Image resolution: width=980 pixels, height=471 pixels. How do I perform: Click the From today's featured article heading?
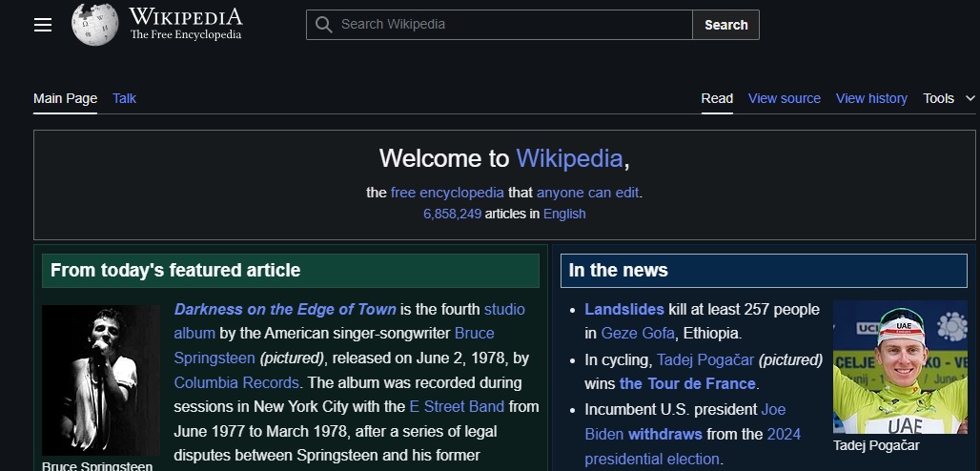pyautogui.click(x=175, y=270)
